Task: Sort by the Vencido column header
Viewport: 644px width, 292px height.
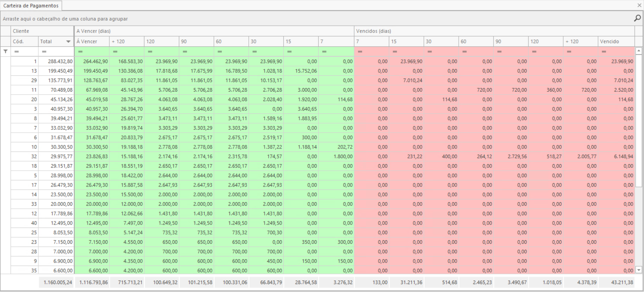Action: pos(615,42)
